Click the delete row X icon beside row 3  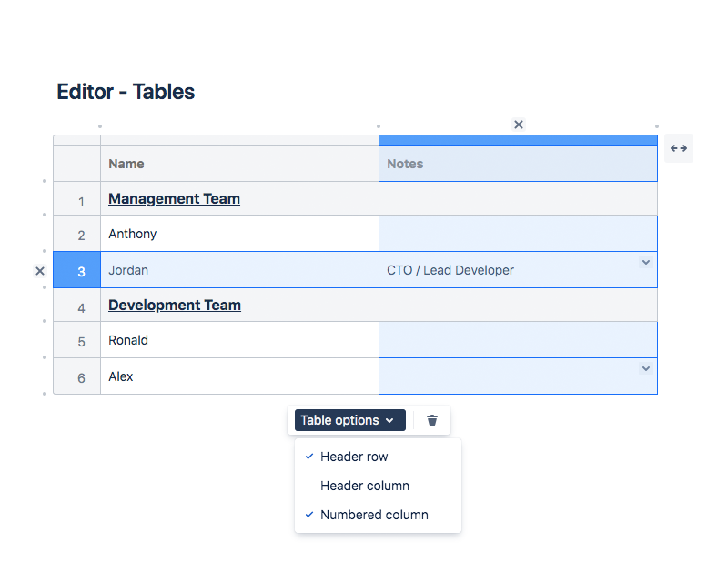[x=40, y=271]
